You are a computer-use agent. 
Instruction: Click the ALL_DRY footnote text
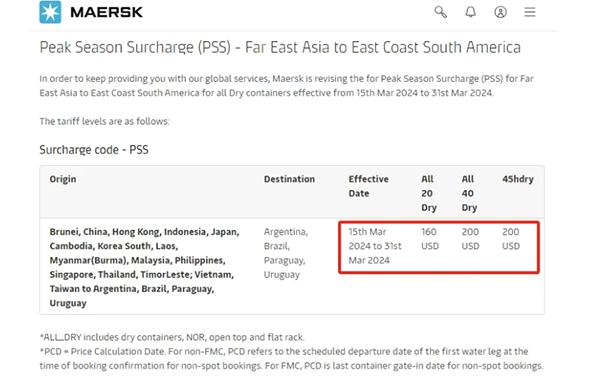point(172,337)
